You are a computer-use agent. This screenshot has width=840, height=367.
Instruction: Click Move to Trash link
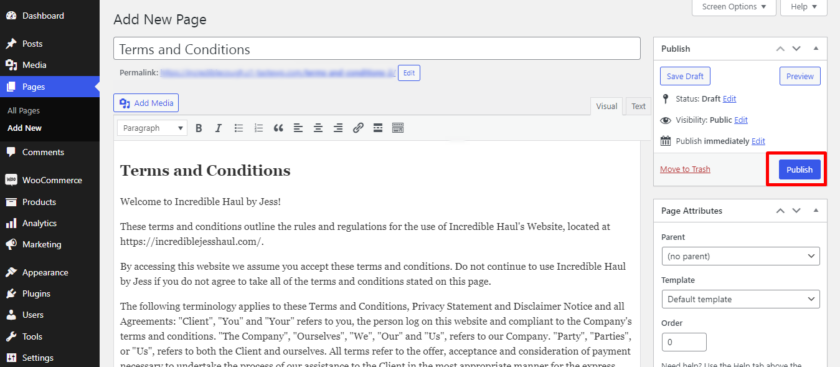685,169
